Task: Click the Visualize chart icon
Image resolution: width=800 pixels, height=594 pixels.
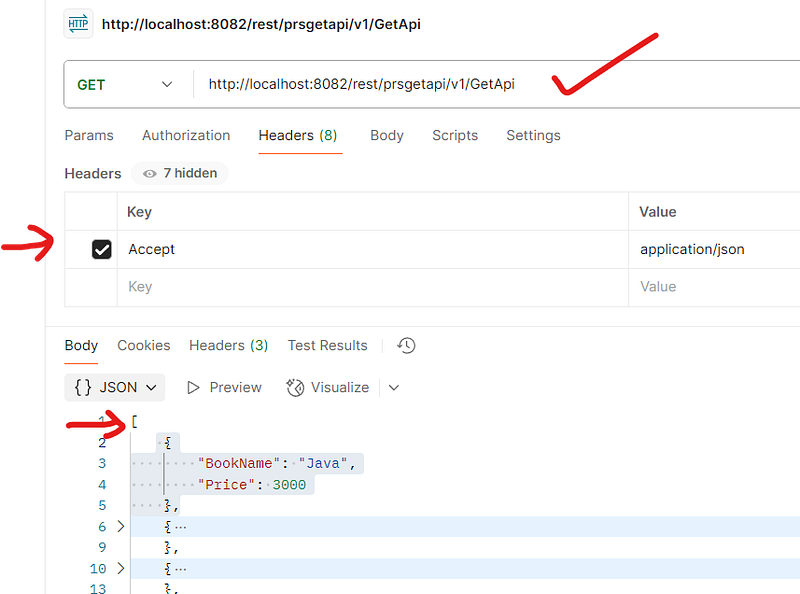Action: [x=295, y=387]
